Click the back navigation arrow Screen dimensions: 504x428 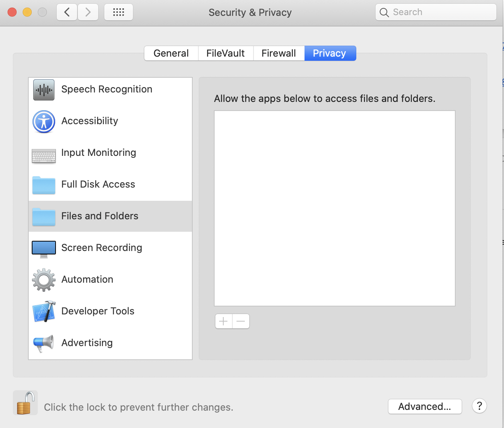tap(66, 12)
